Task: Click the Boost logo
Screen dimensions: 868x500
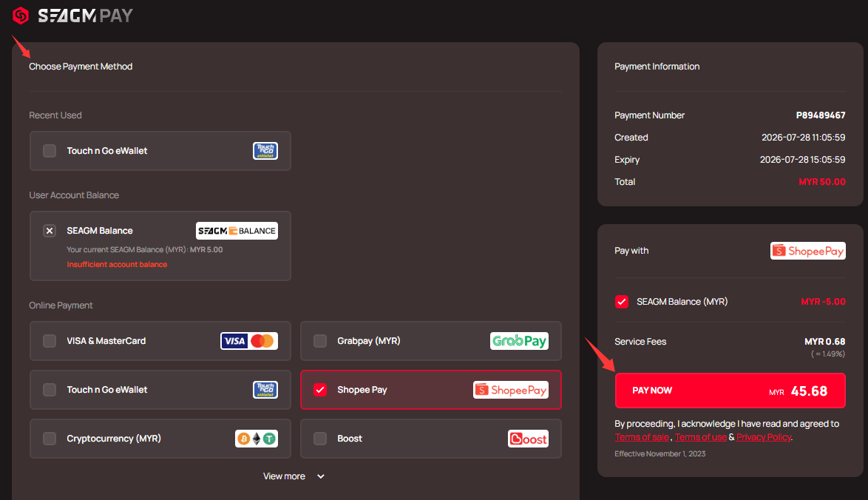Action: click(528, 439)
